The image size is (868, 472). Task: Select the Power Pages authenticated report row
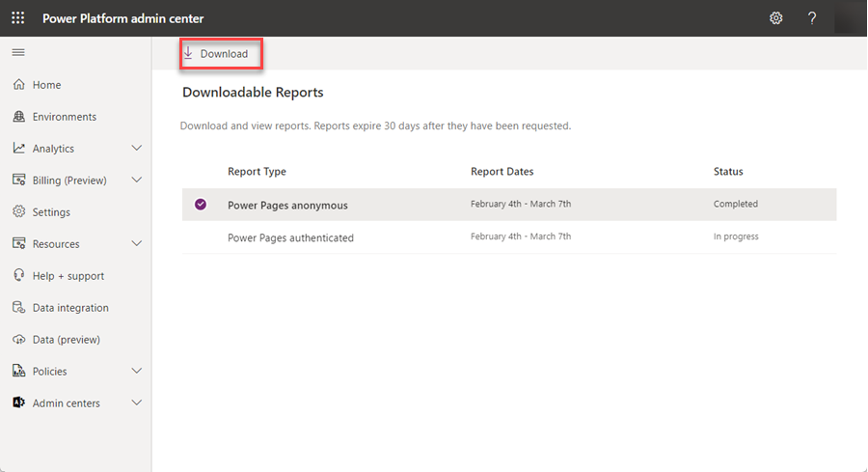click(290, 237)
